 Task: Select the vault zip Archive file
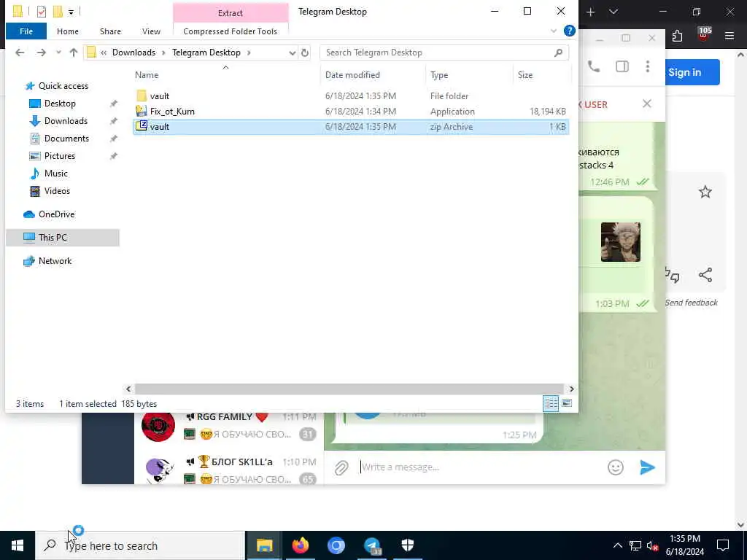tap(351, 127)
